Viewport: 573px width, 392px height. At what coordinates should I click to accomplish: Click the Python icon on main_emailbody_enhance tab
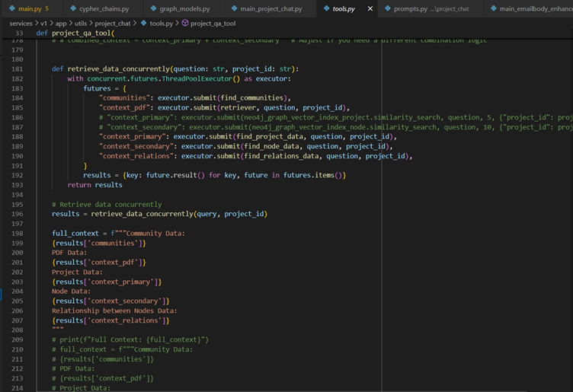coord(493,8)
